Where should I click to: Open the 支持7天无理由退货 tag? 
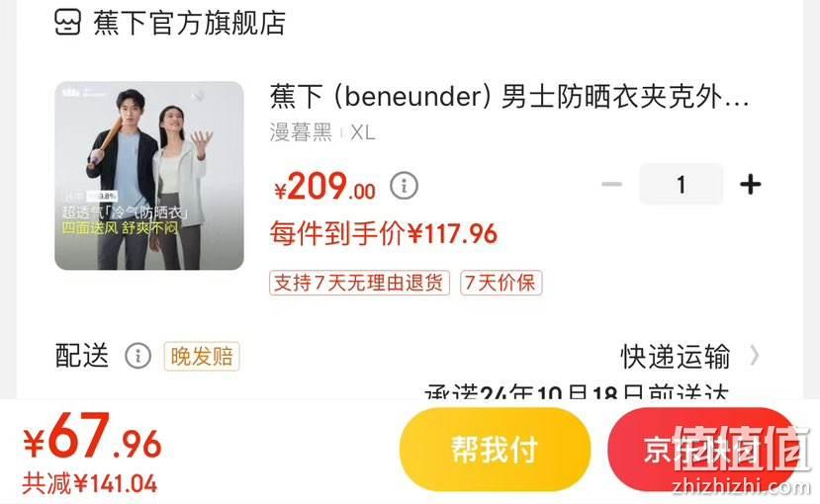click(359, 283)
